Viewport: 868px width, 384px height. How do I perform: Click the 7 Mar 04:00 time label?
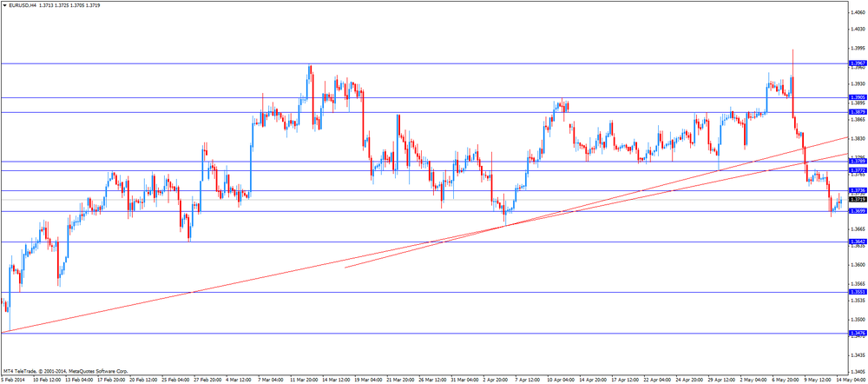coord(269,381)
